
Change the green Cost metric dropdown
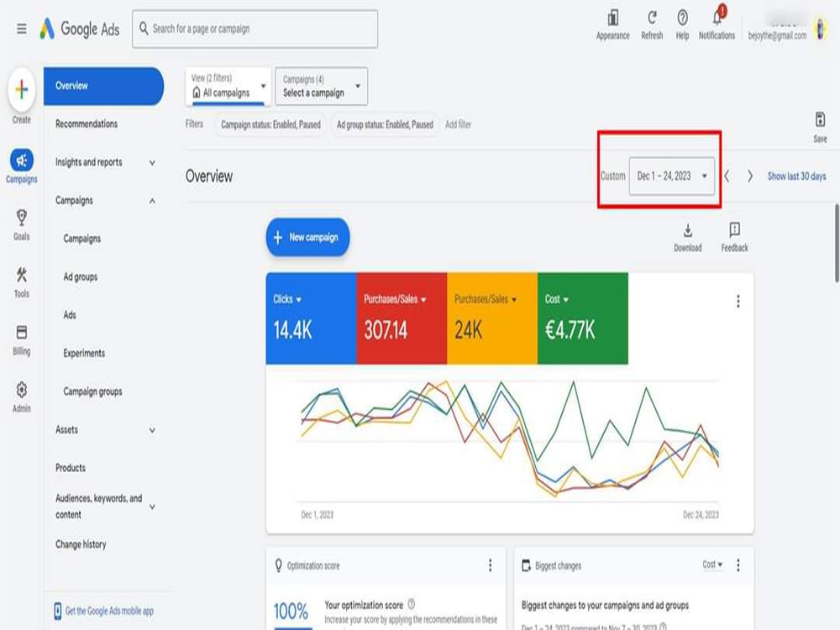pos(557,300)
